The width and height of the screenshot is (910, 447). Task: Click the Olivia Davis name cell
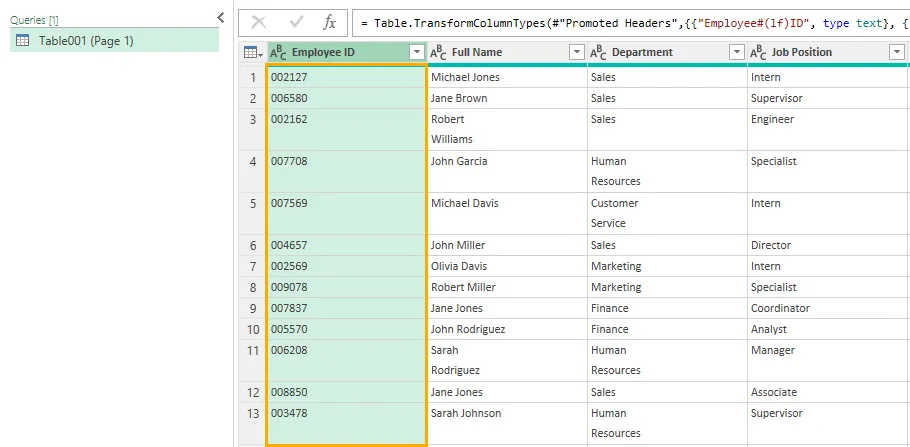coord(507,266)
